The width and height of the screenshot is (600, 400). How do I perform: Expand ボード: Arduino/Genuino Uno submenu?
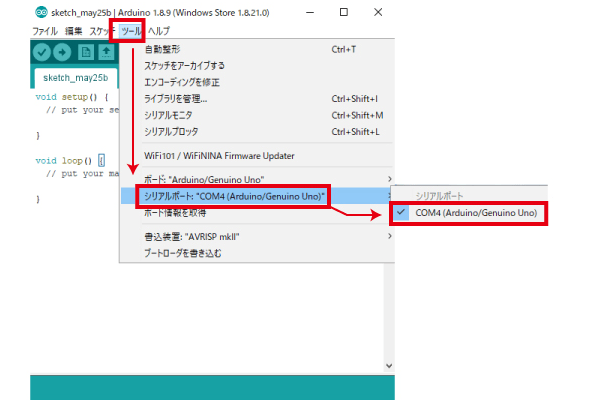tap(257, 180)
